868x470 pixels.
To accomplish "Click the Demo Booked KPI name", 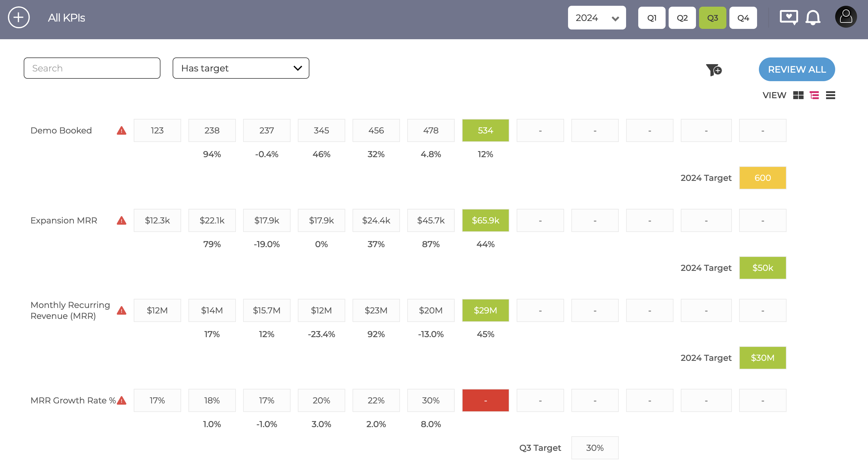I will [61, 130].
